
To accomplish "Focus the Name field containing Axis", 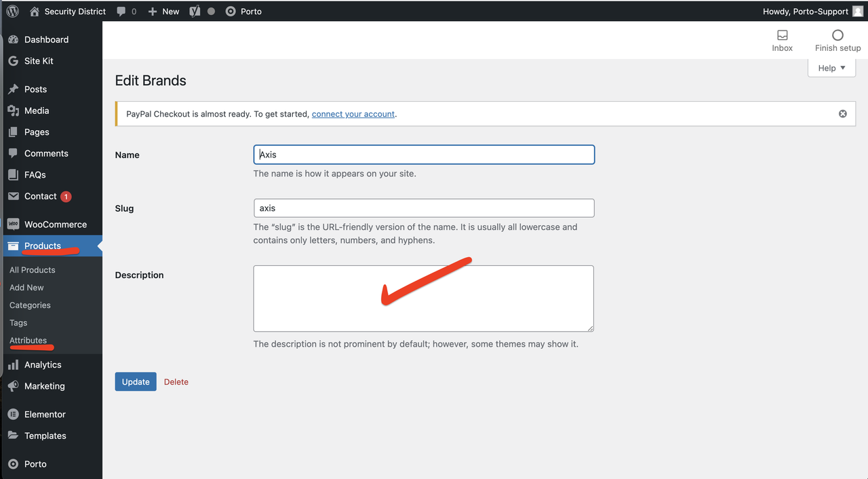I will 424,155.
